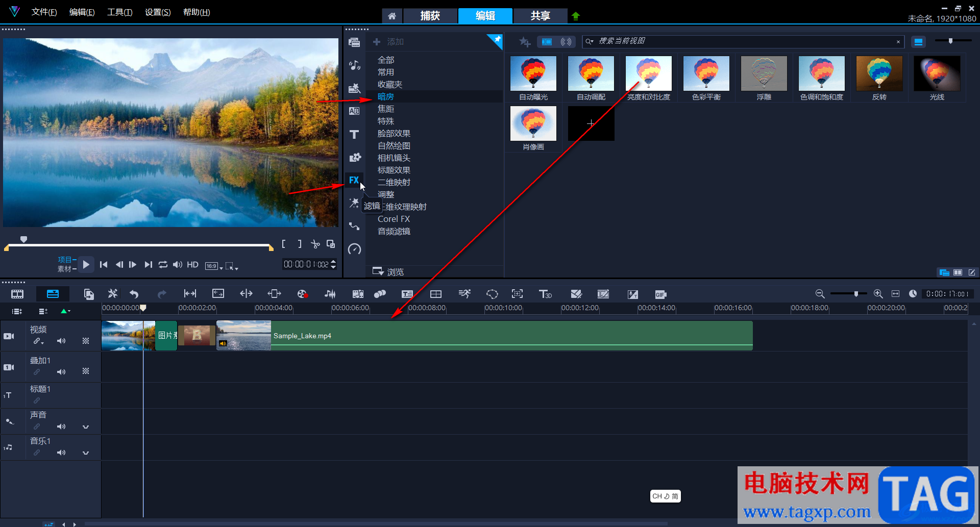This screenshot has width=980, height=527.
Task: Click the play button in preview
Action: (86, 264)
